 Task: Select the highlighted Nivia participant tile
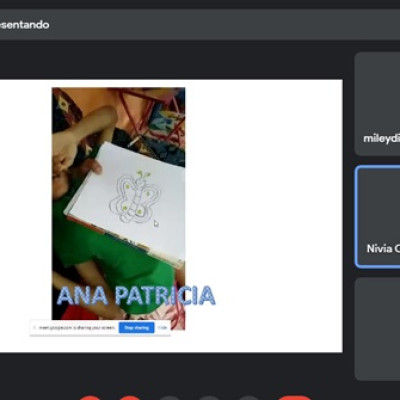coord(378,217)
